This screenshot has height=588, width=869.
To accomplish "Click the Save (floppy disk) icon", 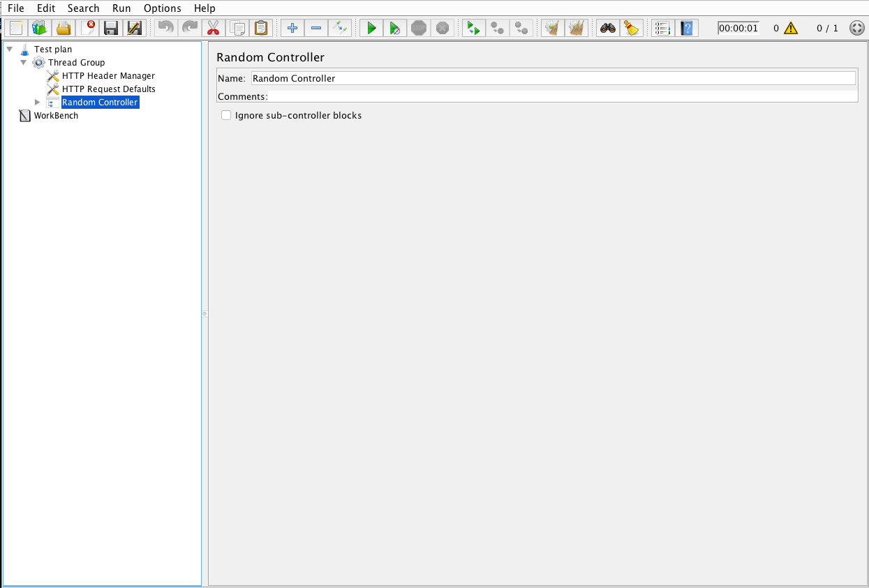I will pos(110,28).
